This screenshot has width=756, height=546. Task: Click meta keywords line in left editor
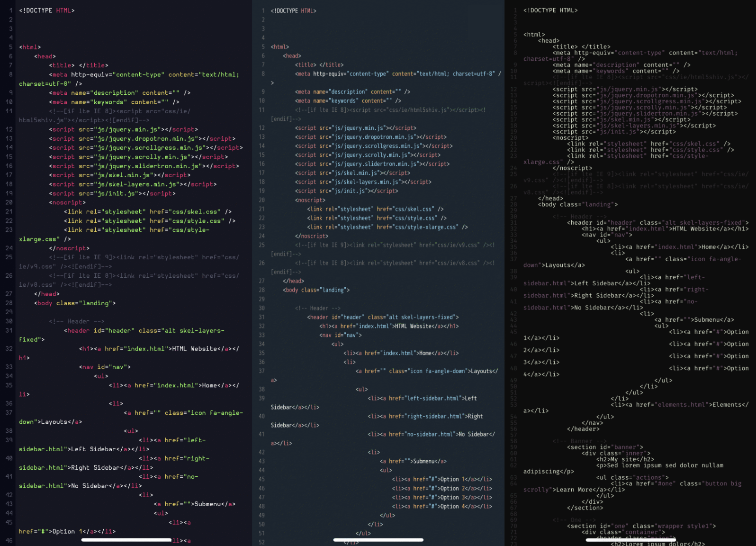point(114,102)
